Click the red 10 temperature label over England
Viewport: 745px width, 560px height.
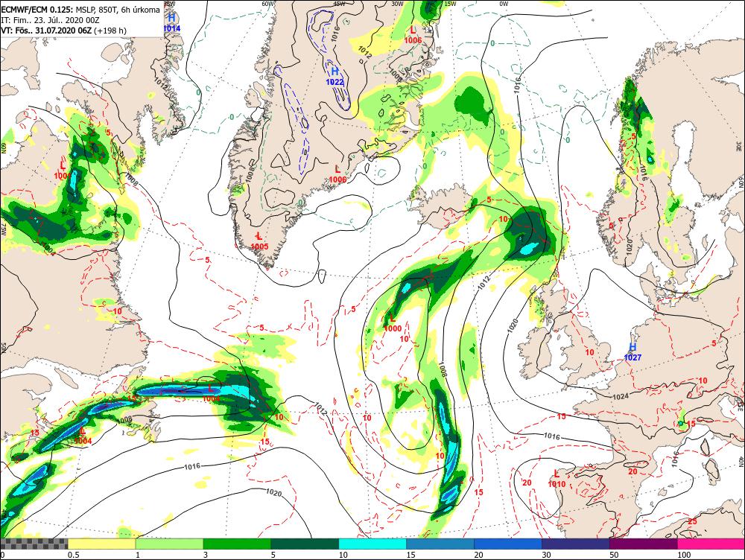tap(589, 352)
